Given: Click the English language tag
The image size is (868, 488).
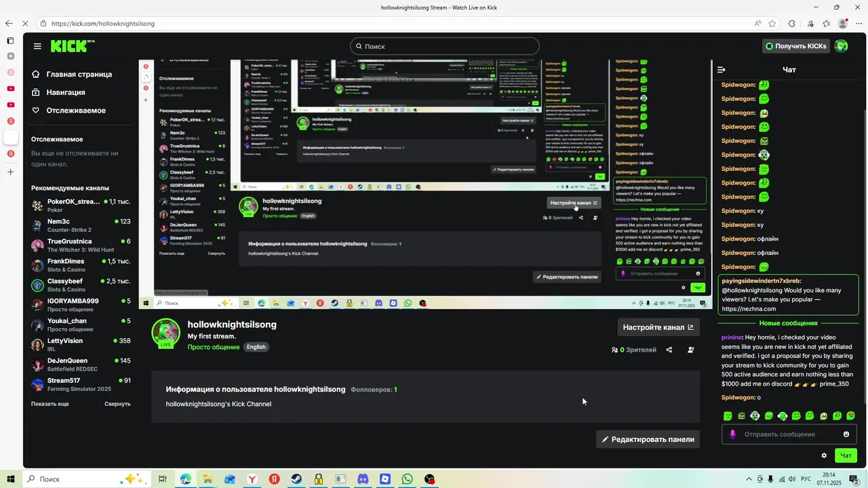Looking at the screenshot, I should click(x=256, y=347).
